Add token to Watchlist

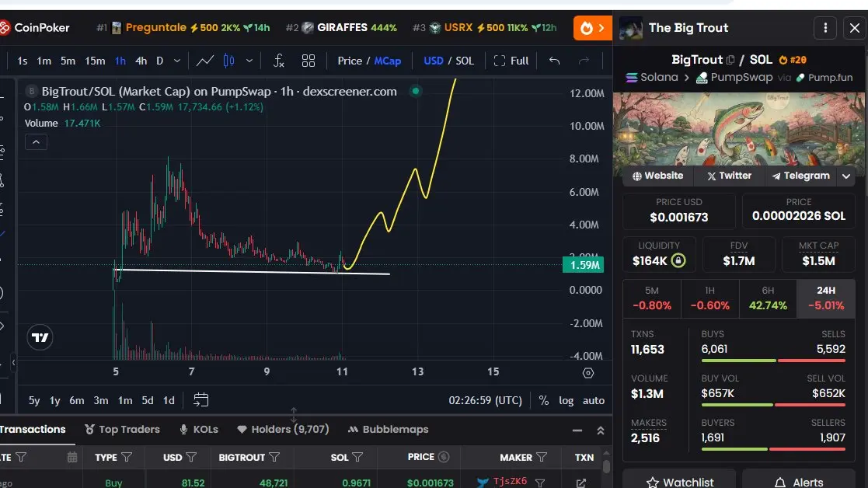679,481
